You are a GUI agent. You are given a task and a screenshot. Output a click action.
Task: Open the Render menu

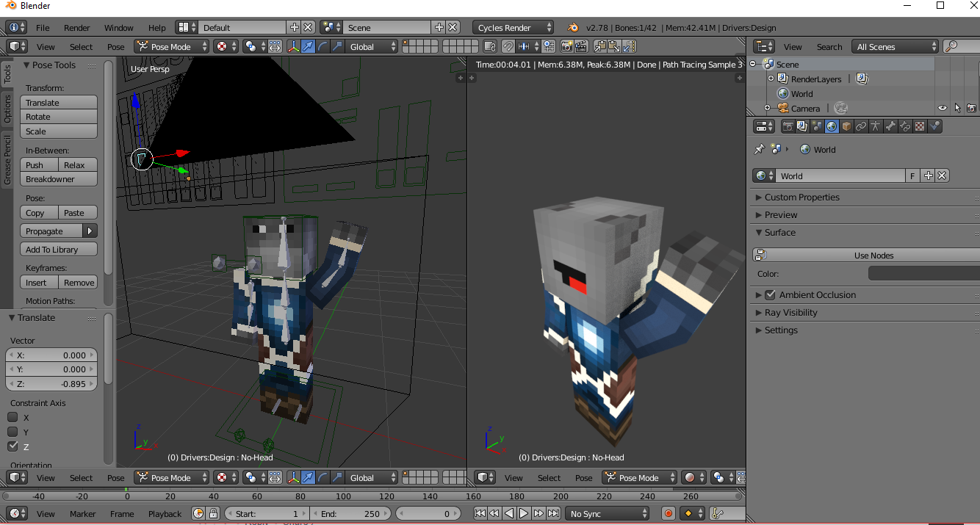[x=76, y=28]
